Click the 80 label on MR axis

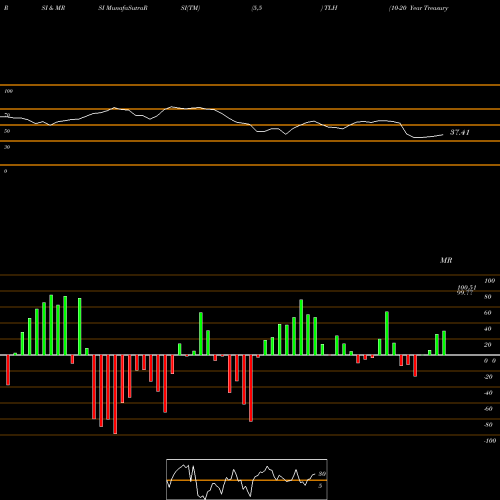click(x=488, y=297)
